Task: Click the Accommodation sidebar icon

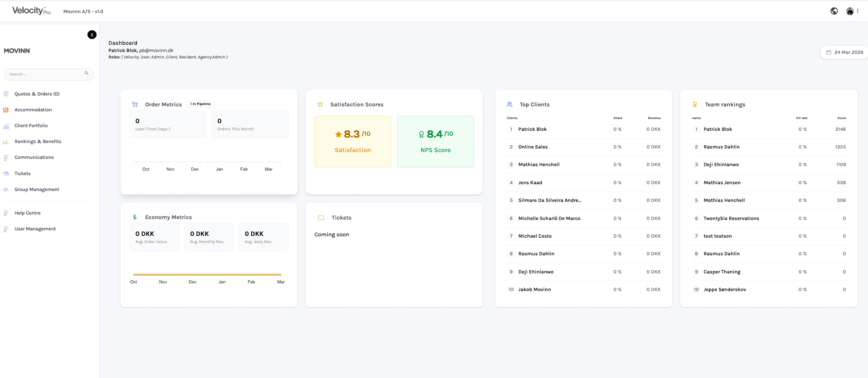Action: pos(6,110)
